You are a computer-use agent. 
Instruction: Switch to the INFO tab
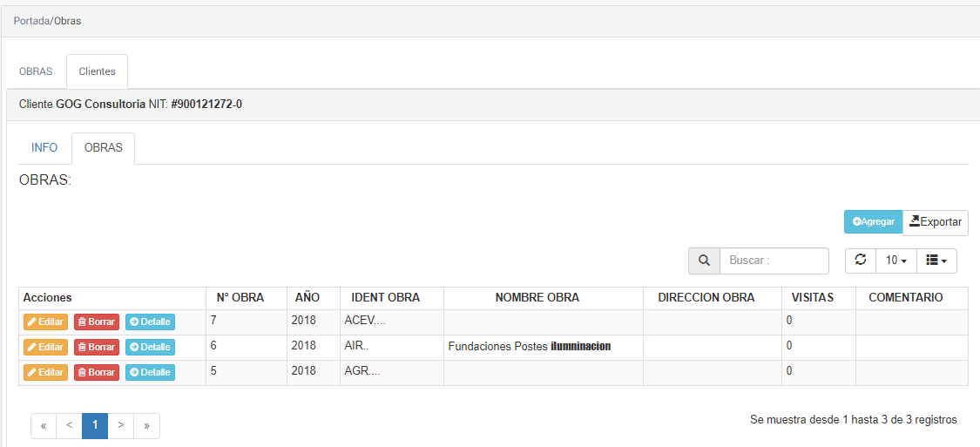click(x=44, y=148)
